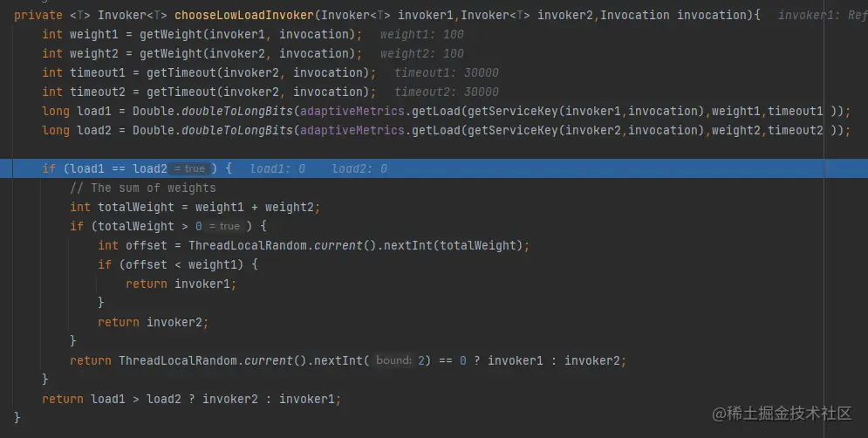This screenshot has height=438, width=868.
Task: Click the inline hint 'timeout1: 30000'
Action: tap(446, 72)
